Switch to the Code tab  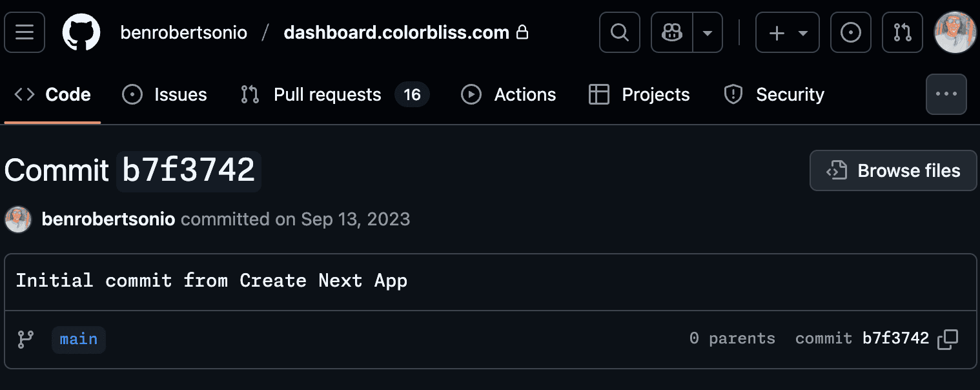click(53, 95)
